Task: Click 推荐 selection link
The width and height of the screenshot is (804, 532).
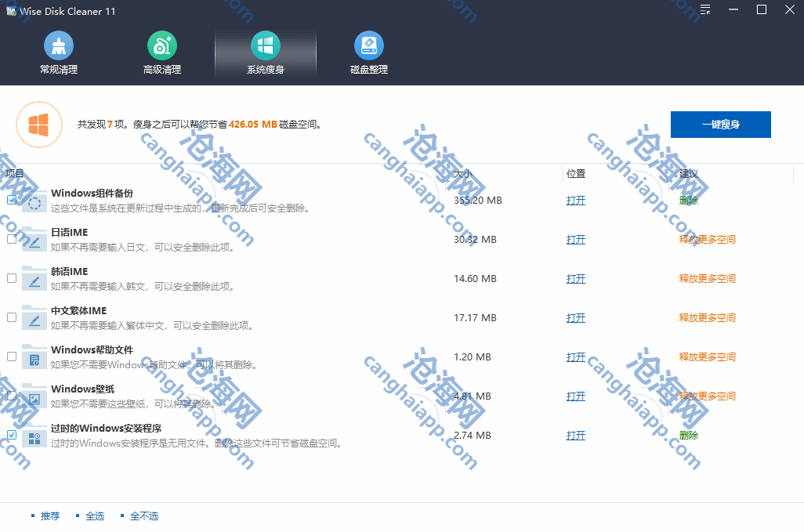Action: pyautogui.click(x=50, y=516)
